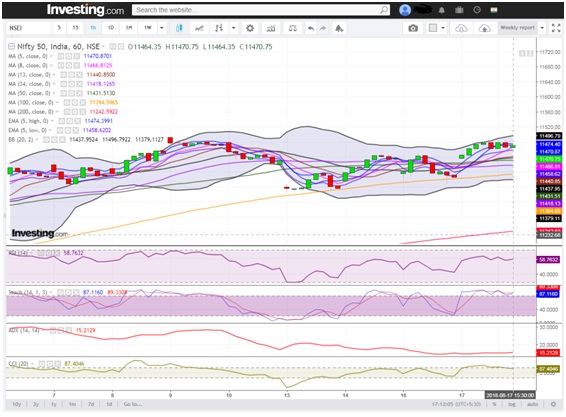This screenshot has width=566, height=417.
Task: Set range to 1y
Action: coord(54,404)
